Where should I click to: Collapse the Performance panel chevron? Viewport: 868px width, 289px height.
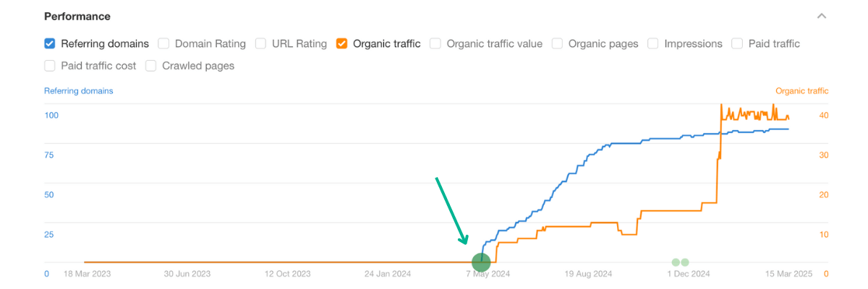[821, 16]
